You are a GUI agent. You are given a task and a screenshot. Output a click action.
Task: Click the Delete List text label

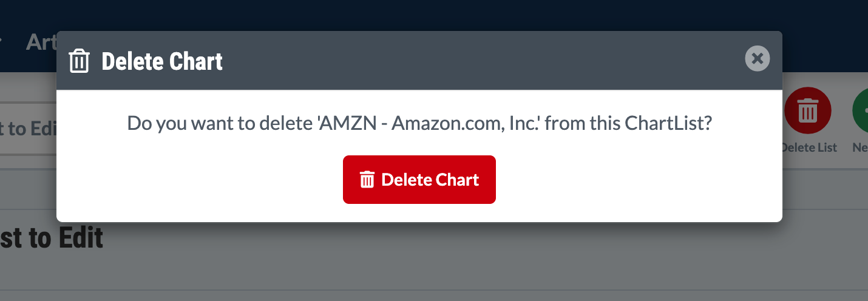click(x=810, y=147)
